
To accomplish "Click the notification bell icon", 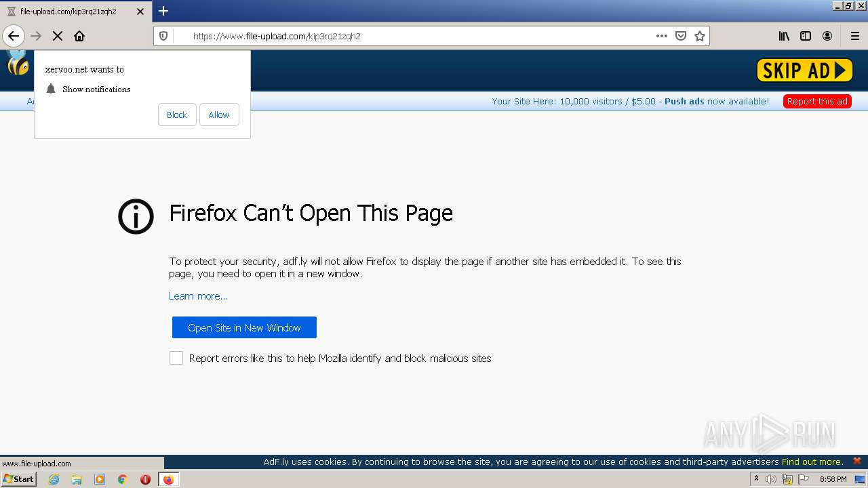I will point(51,89).
